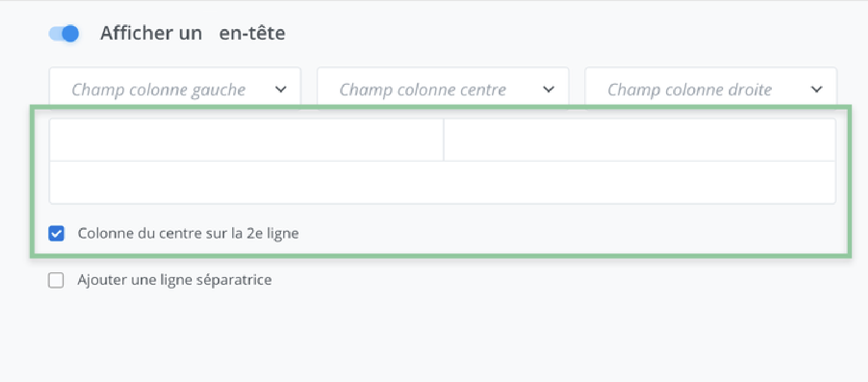Click the chevron of the right column field
The height and width of the screenshot is (382, 868).
pyautogui.click(x=816, y=90)
